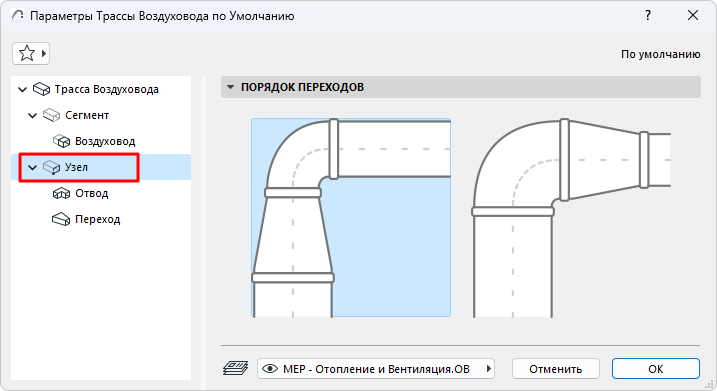717x391 pixels.
Task: Collapse the Сегмент tree node
Action: 32,116
